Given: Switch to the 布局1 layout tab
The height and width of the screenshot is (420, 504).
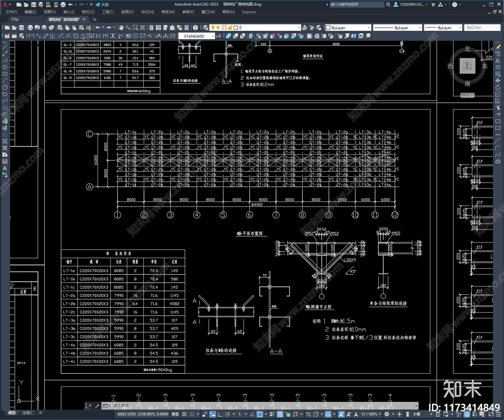Looking at the screenshot, I should point(27,413).
